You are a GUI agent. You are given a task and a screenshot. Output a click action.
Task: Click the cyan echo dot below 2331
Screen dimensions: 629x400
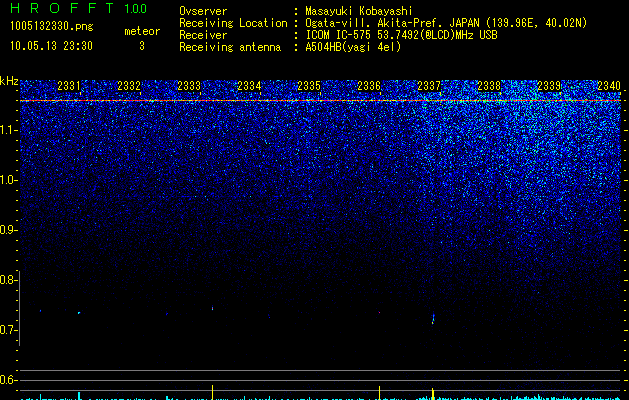(x=79, y=313)
